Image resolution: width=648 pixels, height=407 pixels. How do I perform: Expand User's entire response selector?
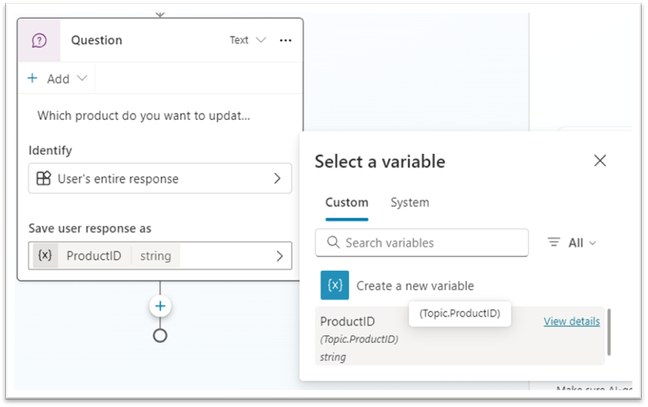point(277,179)
